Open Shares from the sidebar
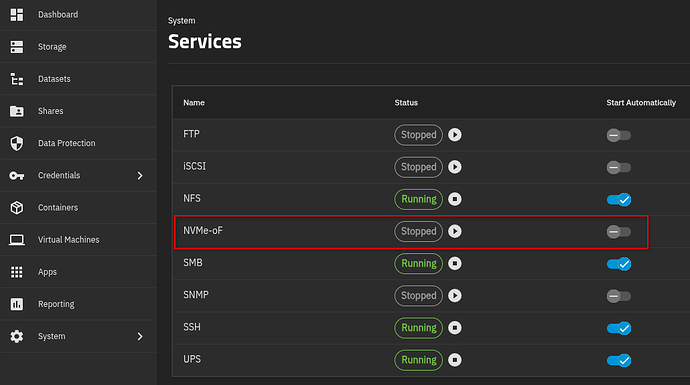The width and height of the screenshot is (690, 385). pyautogui.click(x=78, y=111)
